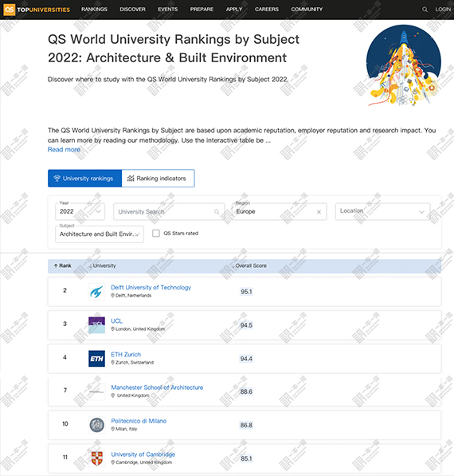The width and height of the screenshot is (454, 476).
Task: Open the EVENTS menu
Action: point(168,10)
